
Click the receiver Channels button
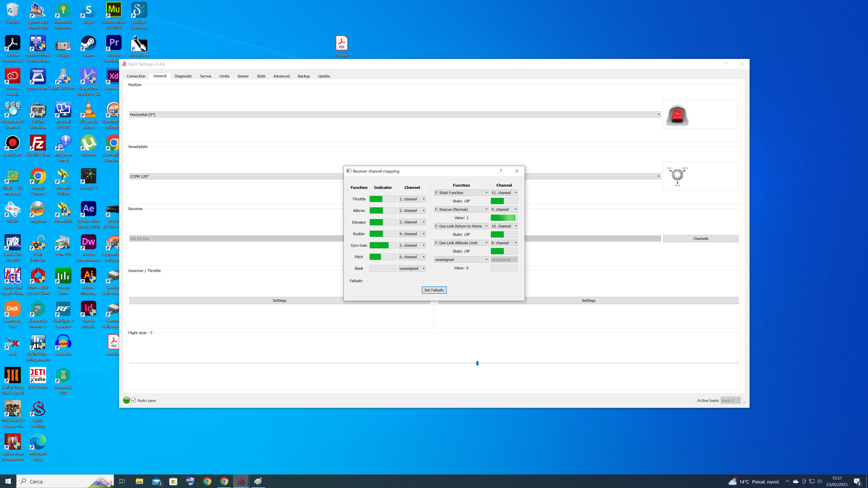pos(701,238)
